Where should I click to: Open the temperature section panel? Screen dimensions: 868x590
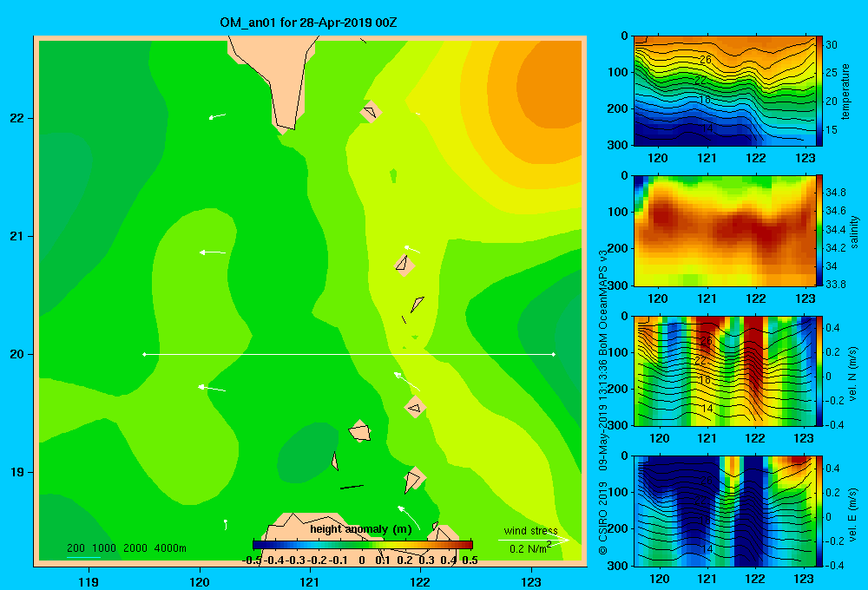[x=724, y=91]
